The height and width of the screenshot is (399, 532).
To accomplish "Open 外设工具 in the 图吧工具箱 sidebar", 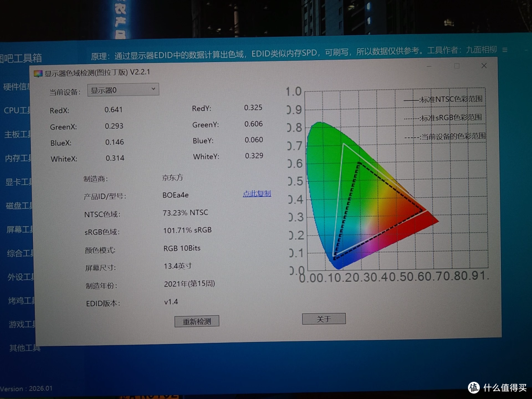I will (22, 277).
